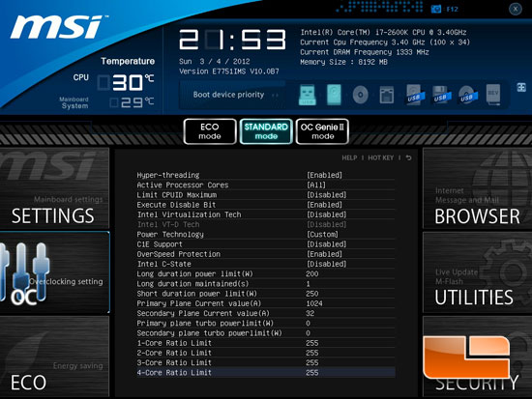Open the SETTINGS mainboard section
Viewport: 532px width, 399px height.
point(54,188)
